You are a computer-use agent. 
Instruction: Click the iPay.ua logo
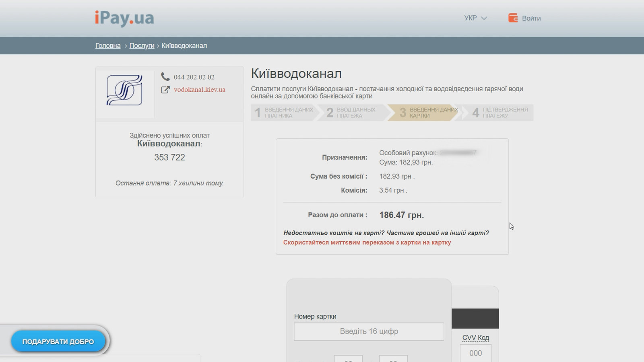point(124,19)
